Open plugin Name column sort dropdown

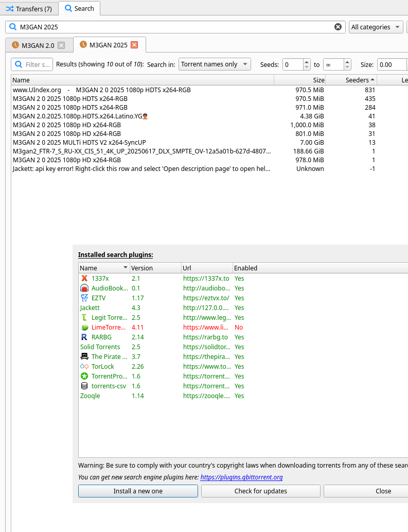[x=126, y=268]
